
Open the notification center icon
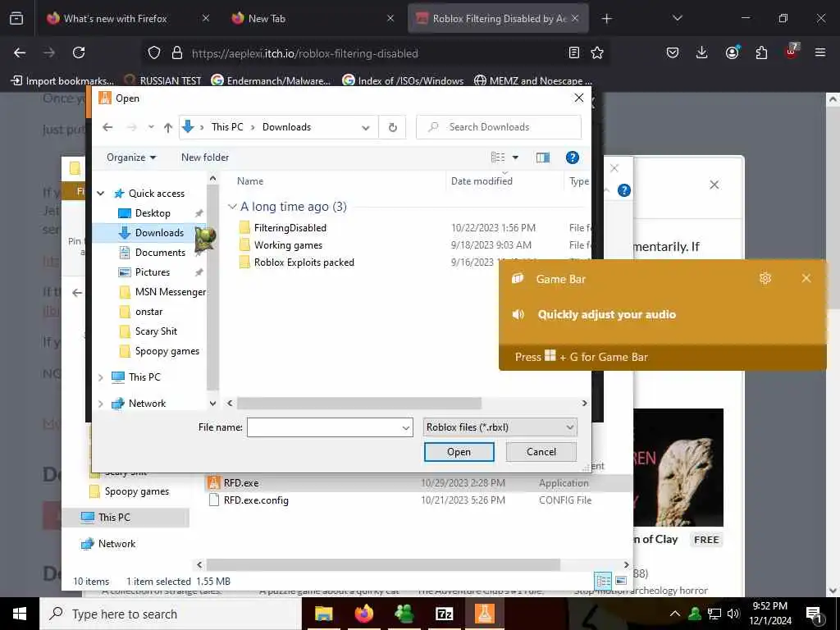(x=814, y=614)
